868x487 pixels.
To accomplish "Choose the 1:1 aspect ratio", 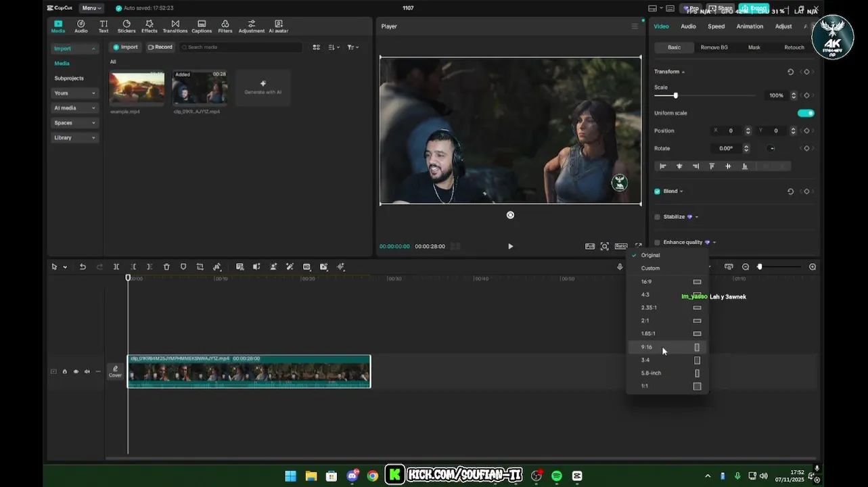I will point(667,386).
